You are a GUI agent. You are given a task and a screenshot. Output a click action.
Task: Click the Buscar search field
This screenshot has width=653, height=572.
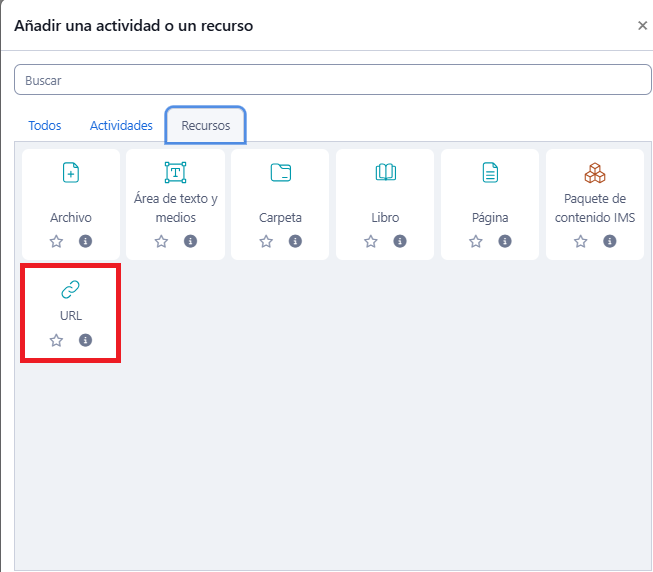[x=332, y=80]
